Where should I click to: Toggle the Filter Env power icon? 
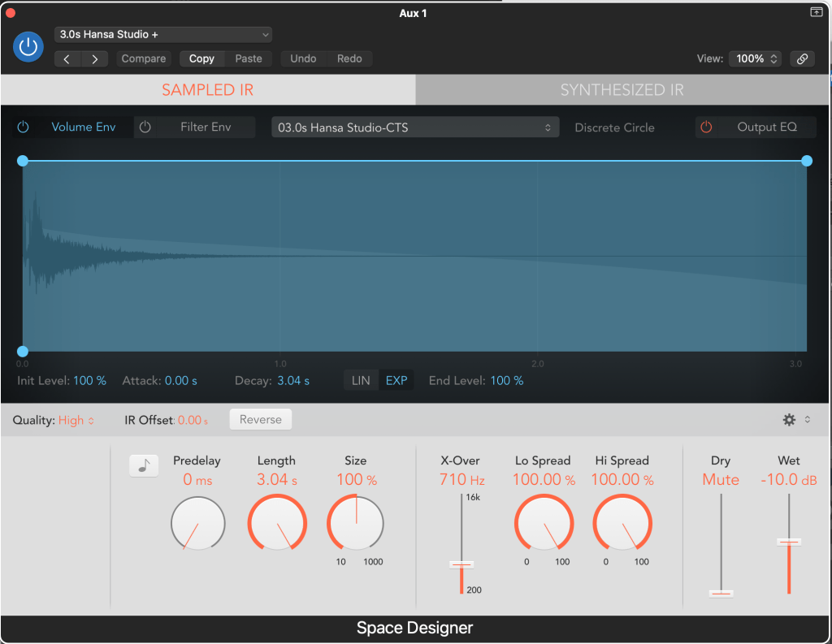(x=145, y=128)
